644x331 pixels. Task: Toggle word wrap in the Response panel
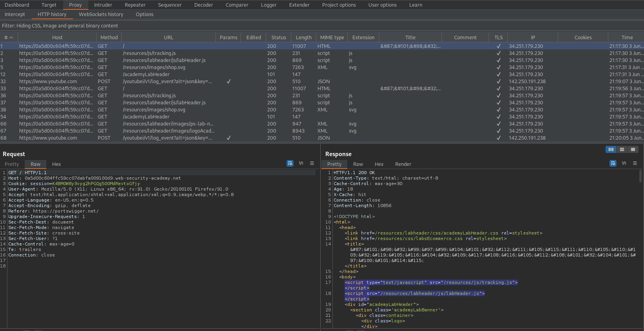click(613, 163)
